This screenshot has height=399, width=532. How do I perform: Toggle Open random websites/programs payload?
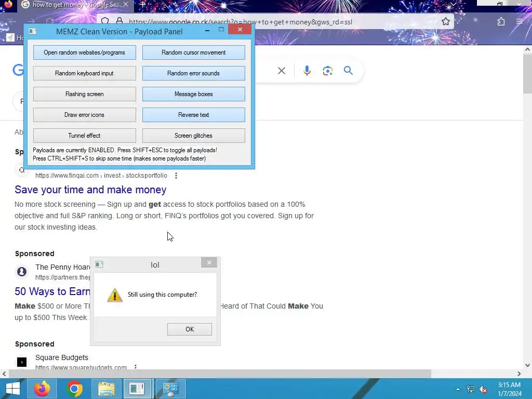(x=85, y=52)
